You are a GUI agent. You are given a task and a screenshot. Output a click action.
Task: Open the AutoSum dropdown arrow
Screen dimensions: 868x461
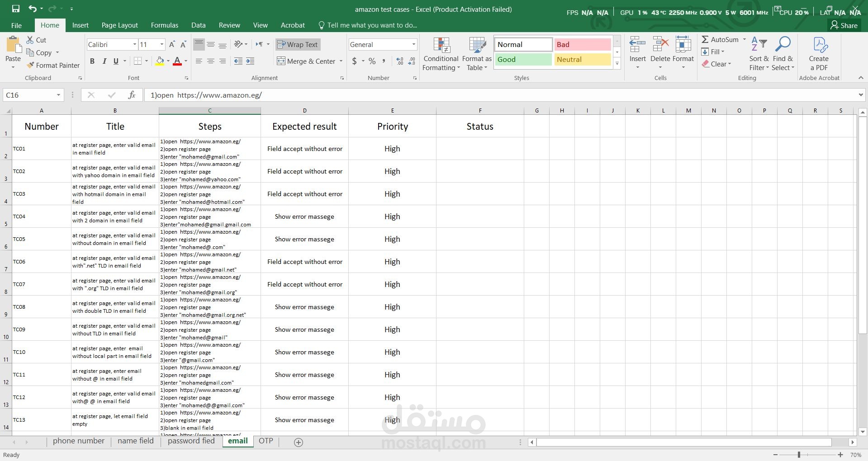(744, 39)
